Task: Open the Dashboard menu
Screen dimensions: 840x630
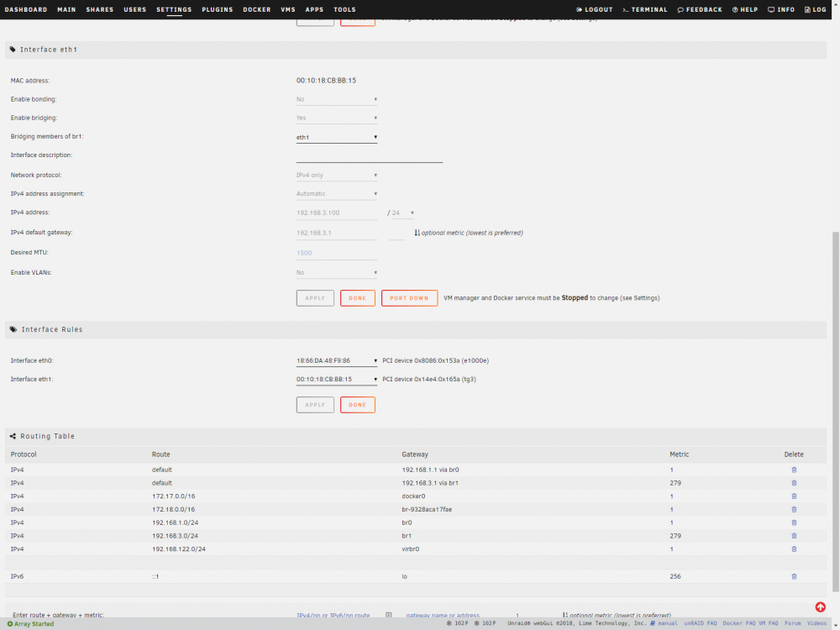Action: pyautogui.click(x=26, y=9)
